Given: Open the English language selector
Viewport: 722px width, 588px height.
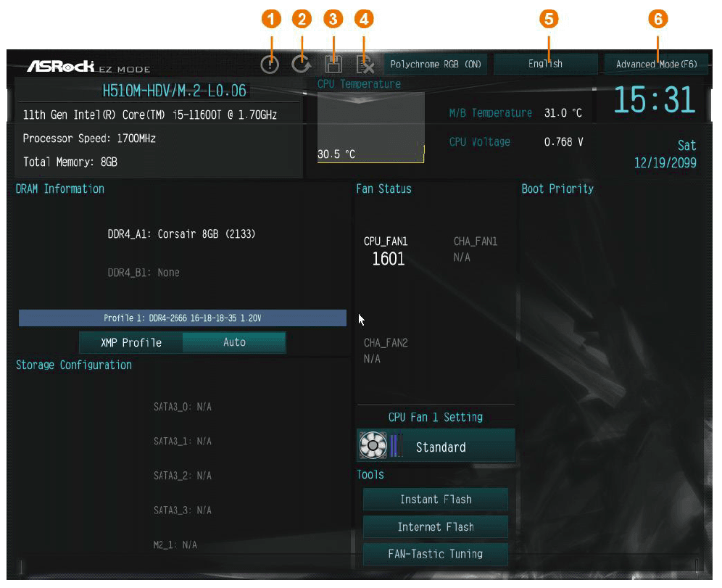Looking at the screenshot, I should [546, 65].
